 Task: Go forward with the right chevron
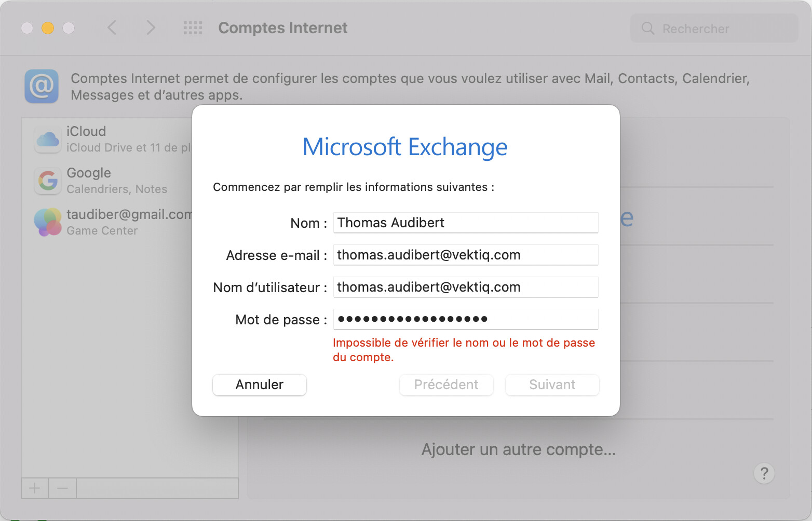click(x=151, y=28)
